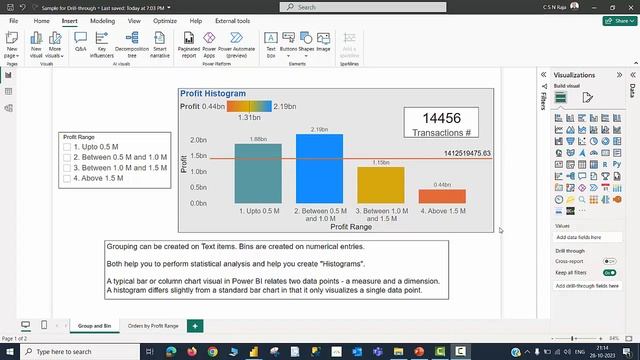The height and width of the screenshot is (360, 640).
Task: Select the Clustered column chart visual
Action: coord(594,118)
